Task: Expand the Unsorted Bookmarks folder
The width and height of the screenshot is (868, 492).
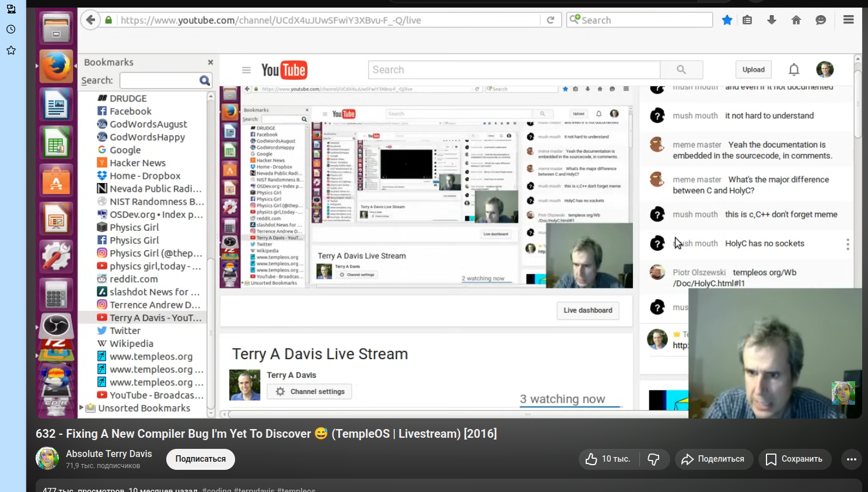Action: [82, 408]
